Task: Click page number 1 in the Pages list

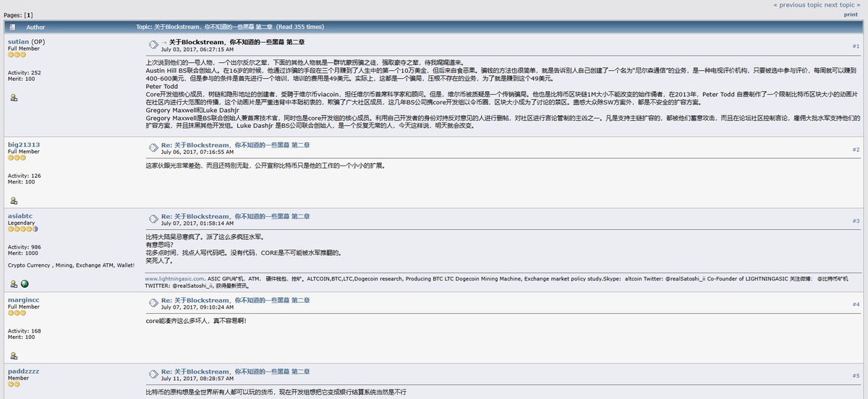Action: (29, 14)
